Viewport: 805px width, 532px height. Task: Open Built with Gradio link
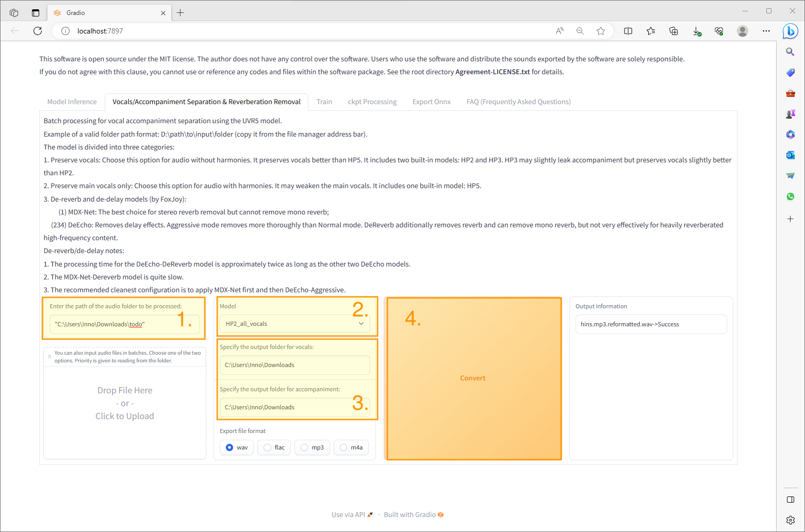tap(414, 514)
